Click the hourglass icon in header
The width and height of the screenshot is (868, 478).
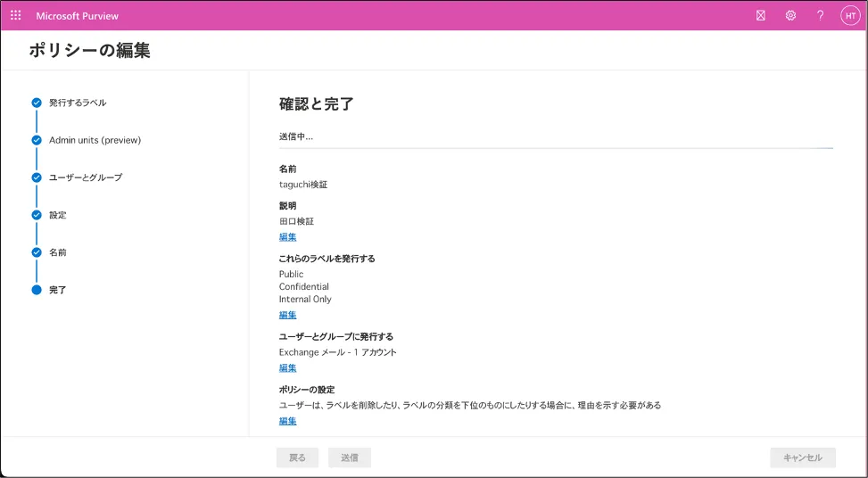(x=760, y=15)
